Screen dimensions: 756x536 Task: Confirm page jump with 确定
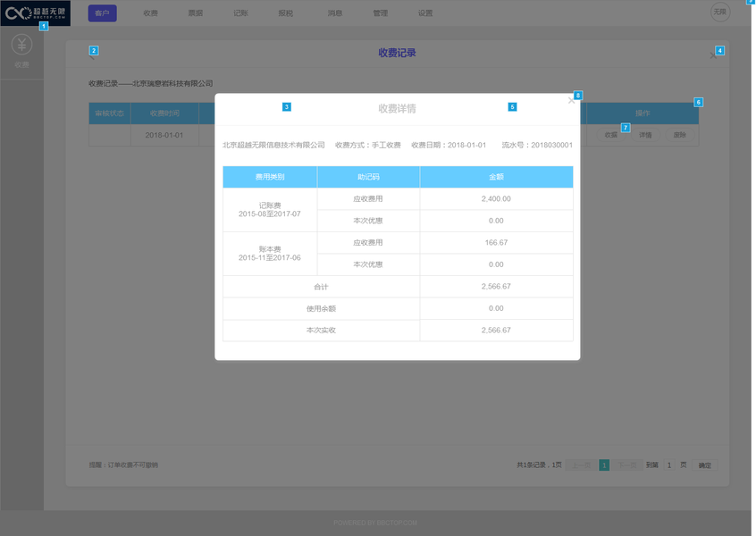(x=705, y=465)
